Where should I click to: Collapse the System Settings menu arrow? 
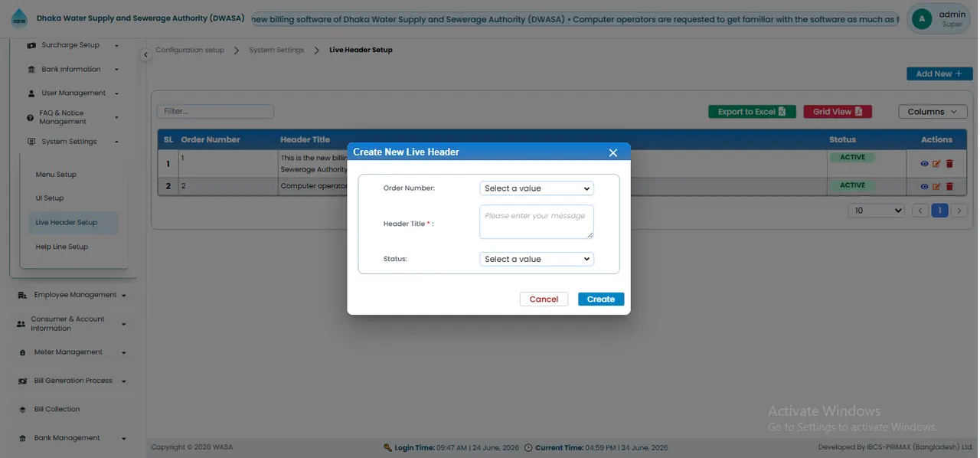[116, 142]
